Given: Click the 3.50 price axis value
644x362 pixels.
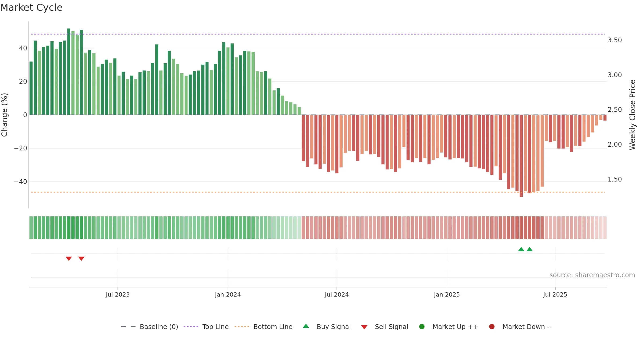Looking at the screenshot, I should [615, 40].
